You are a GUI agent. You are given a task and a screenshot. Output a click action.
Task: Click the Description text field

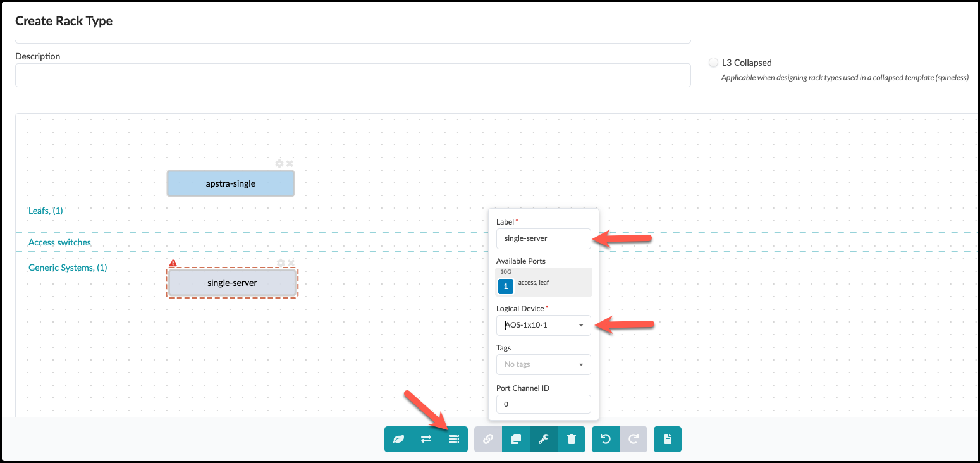click(353, 75)
